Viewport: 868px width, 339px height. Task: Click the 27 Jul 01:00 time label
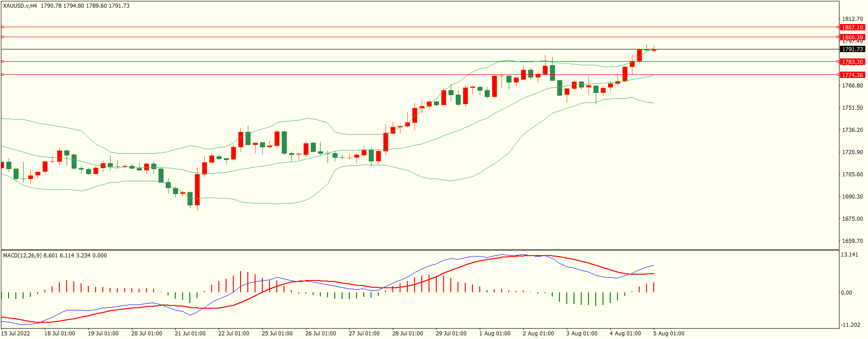coord(364,334)
